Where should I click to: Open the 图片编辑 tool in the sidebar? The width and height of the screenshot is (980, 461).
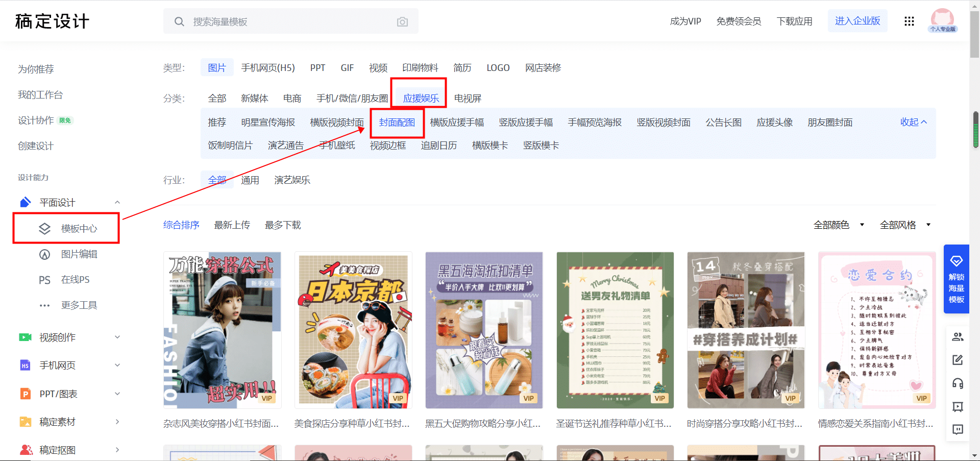click(x=79, y=254)
